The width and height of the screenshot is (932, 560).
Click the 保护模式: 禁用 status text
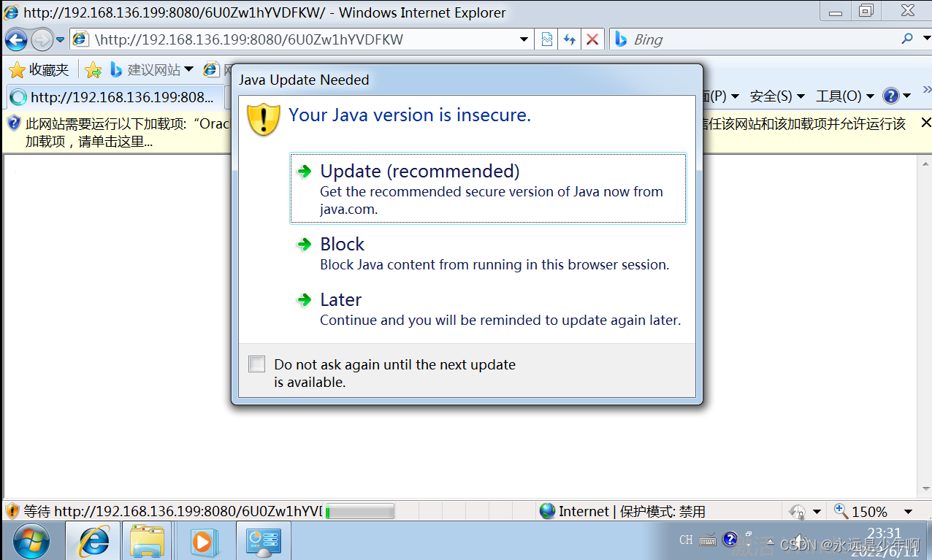coord(662,511)
